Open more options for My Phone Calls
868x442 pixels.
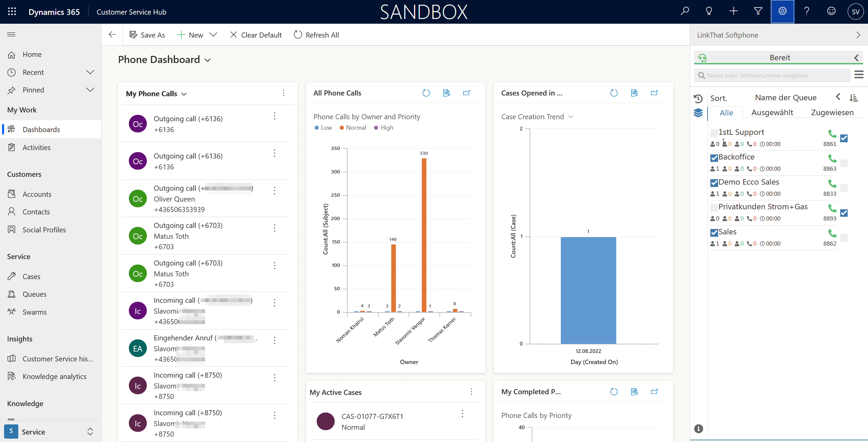[283, 93]
